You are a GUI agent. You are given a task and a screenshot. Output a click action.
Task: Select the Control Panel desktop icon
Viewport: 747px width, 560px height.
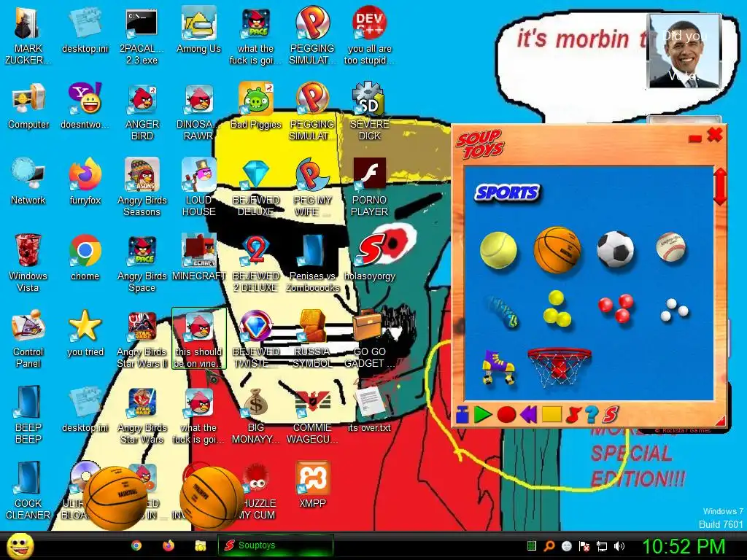(28, 339)
